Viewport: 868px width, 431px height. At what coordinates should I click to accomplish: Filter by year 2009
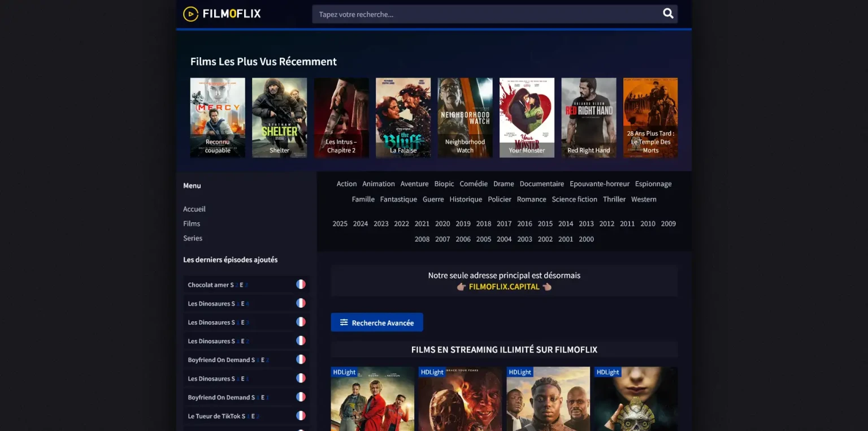[669, 224]
